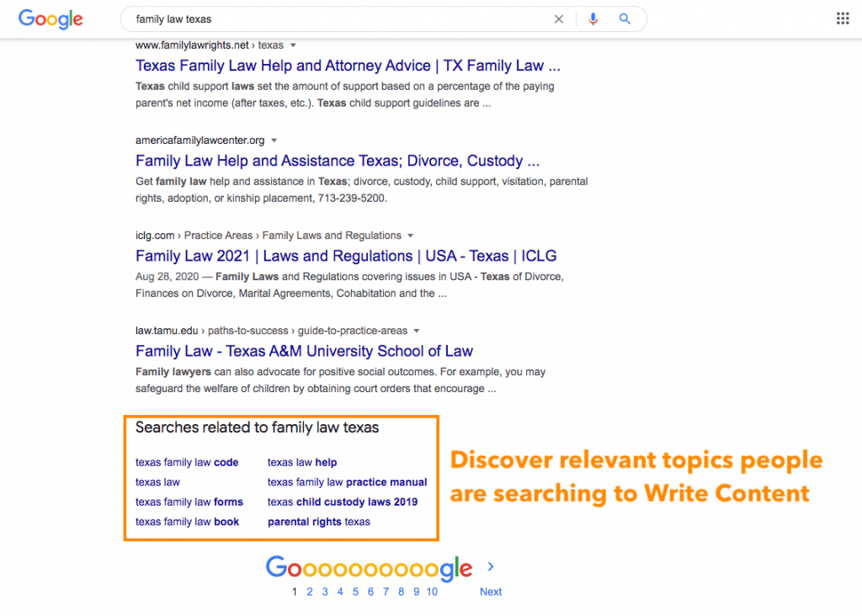The image size is (862, 616).
Task: Click related search 'texas family law forms'
Action: coord(189,502)
